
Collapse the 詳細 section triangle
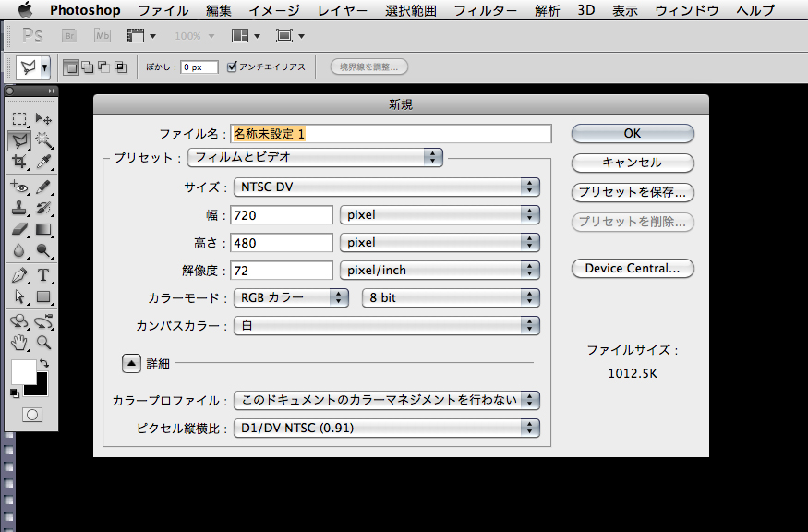pyautogui.click(x=132, y=363)
